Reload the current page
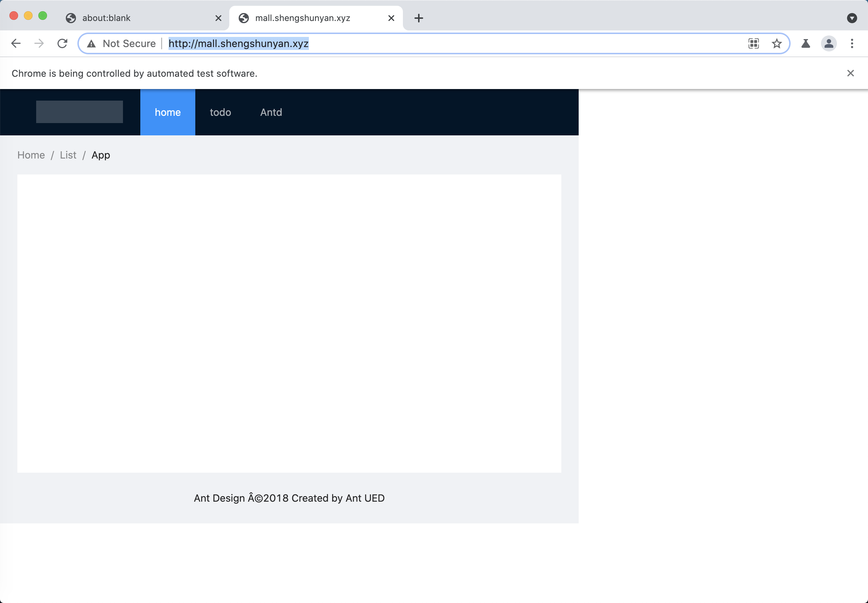Image resolution: width=868 pixels, height=603 pixels. (62, 43)
